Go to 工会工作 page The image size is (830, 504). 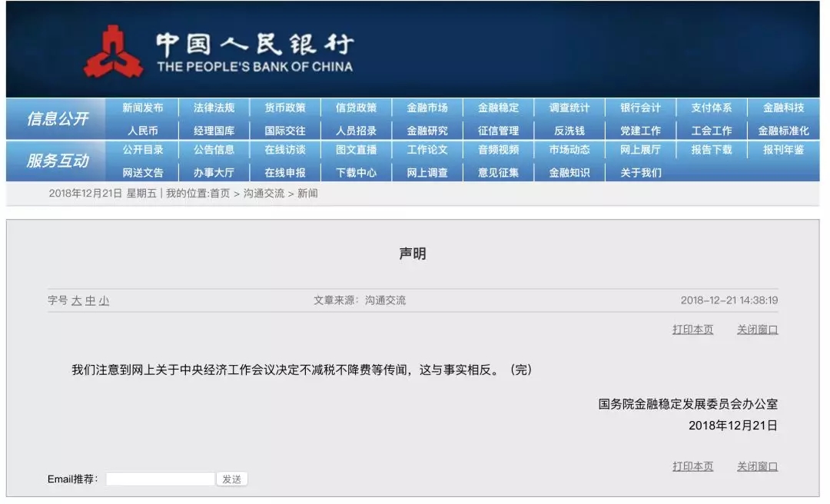(712, 131)
